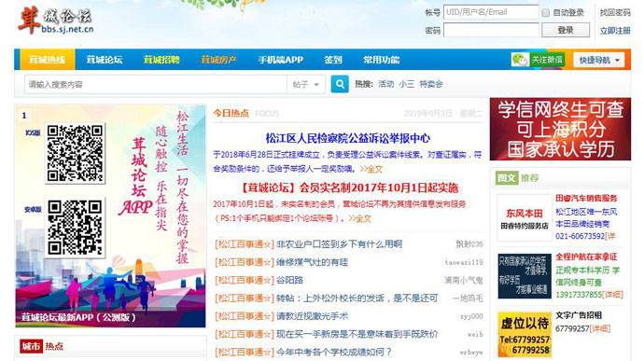The width and height of the screenshot is (644, 361).
Task: Open 松江区人民检察院公益诉讼举报中心 headline
Action: click(347, 138)
